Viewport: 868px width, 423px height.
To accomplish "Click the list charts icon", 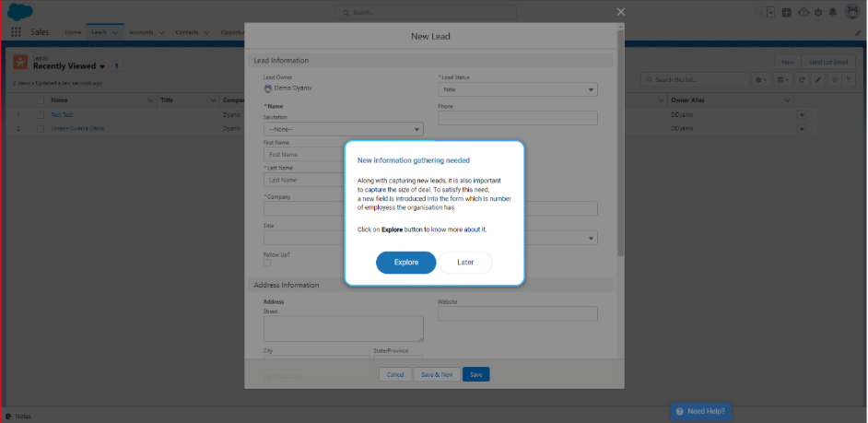I will click(x=835, y=80).
